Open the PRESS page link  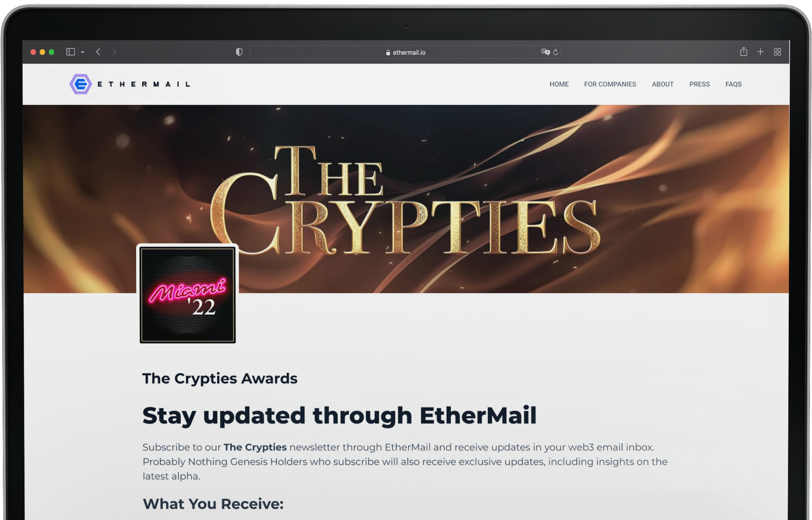[x=699, y=84]
